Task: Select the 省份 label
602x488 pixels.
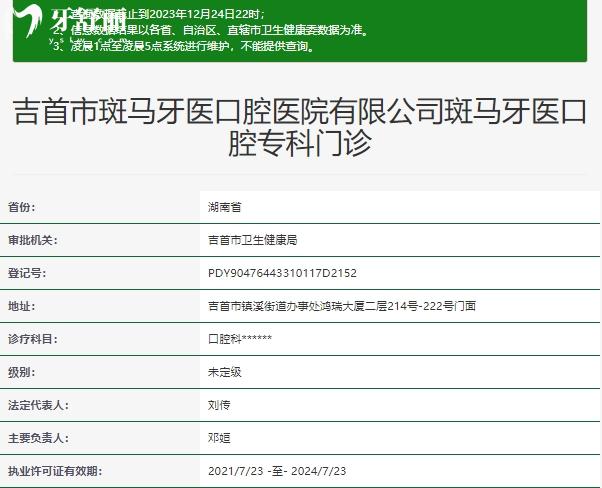Action: tap(22, 207)
